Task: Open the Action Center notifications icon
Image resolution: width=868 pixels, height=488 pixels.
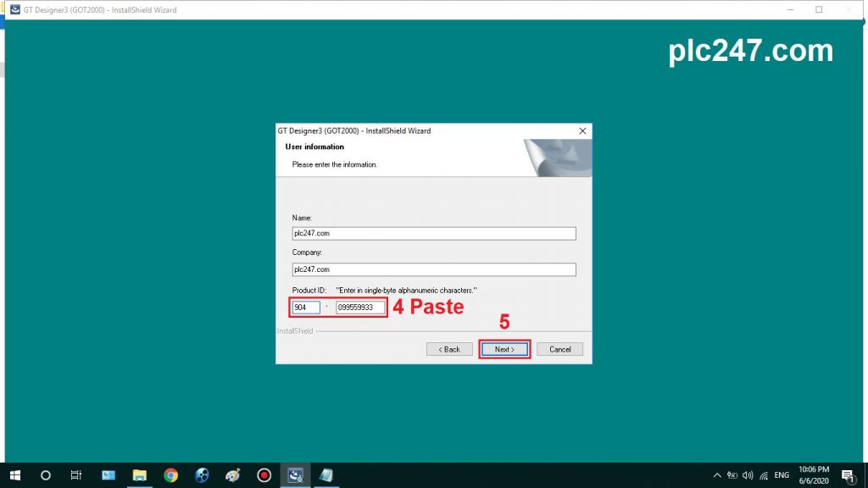Action: [x=848, y=475]
